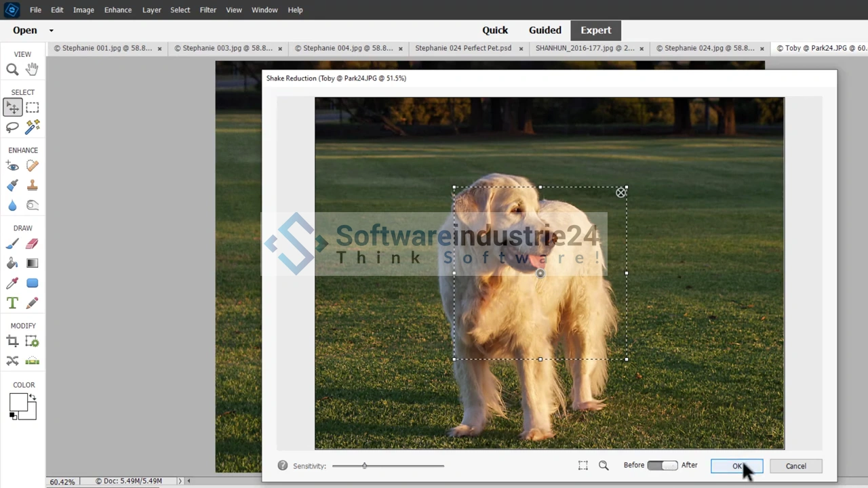The width and height of the screenshot is (868, 488).
Task: Pick the Rectangular Marquee tool
Action: [32, 108]
